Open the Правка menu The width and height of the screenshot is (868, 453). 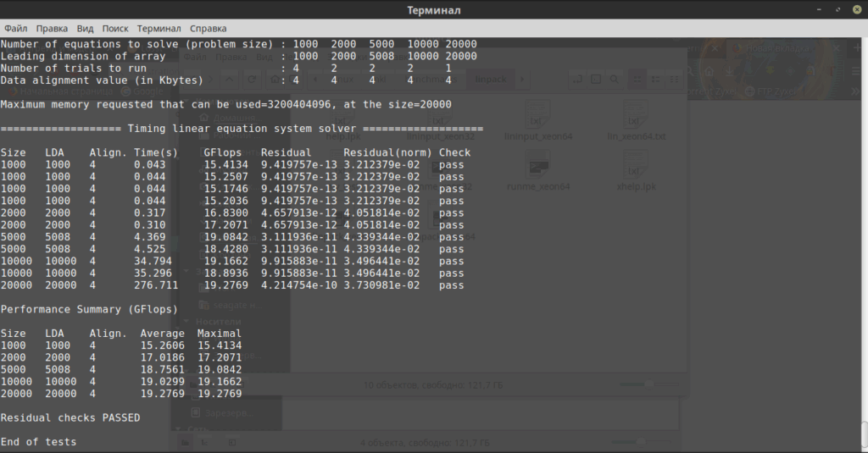(x=52, y=28)
